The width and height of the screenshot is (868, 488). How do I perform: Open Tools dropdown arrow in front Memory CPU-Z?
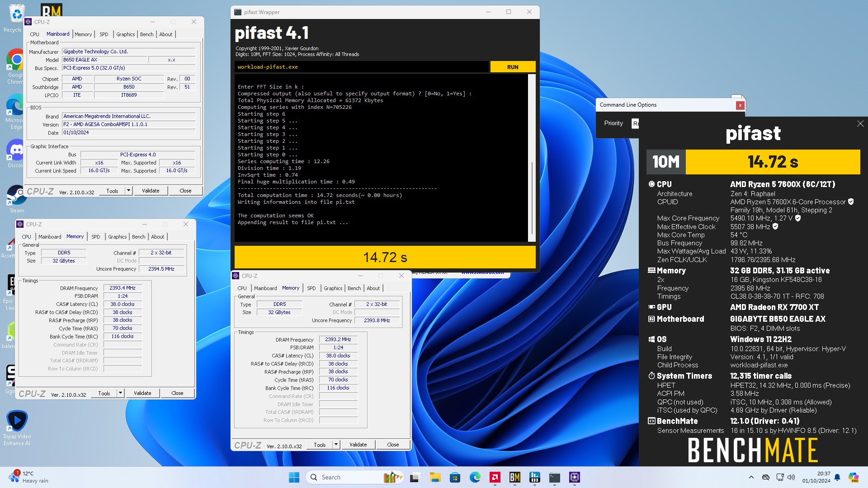[x=336, y=445]
